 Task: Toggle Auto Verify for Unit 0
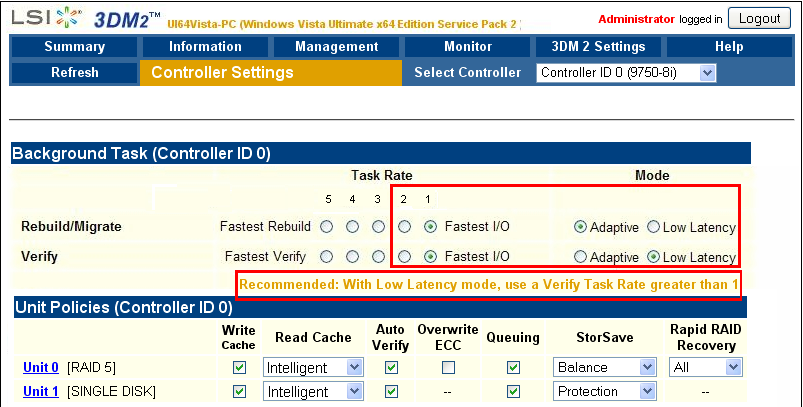[391, 368]
